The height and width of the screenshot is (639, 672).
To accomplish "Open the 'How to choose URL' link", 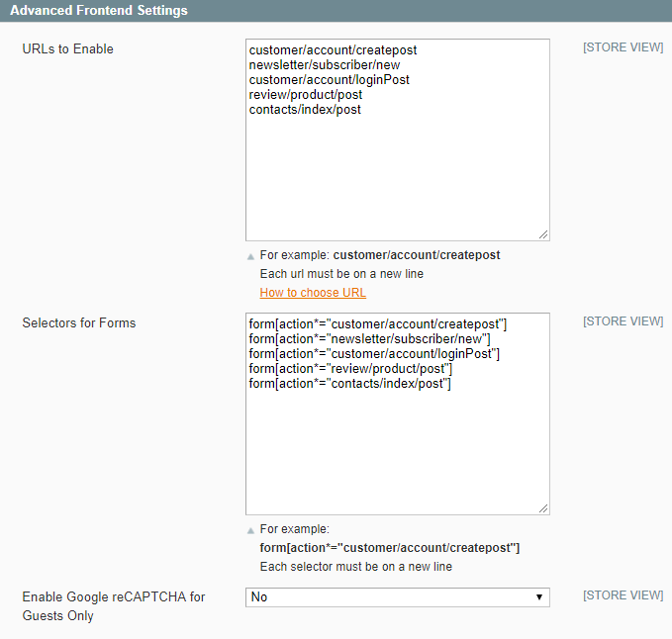I will [313, 293].
